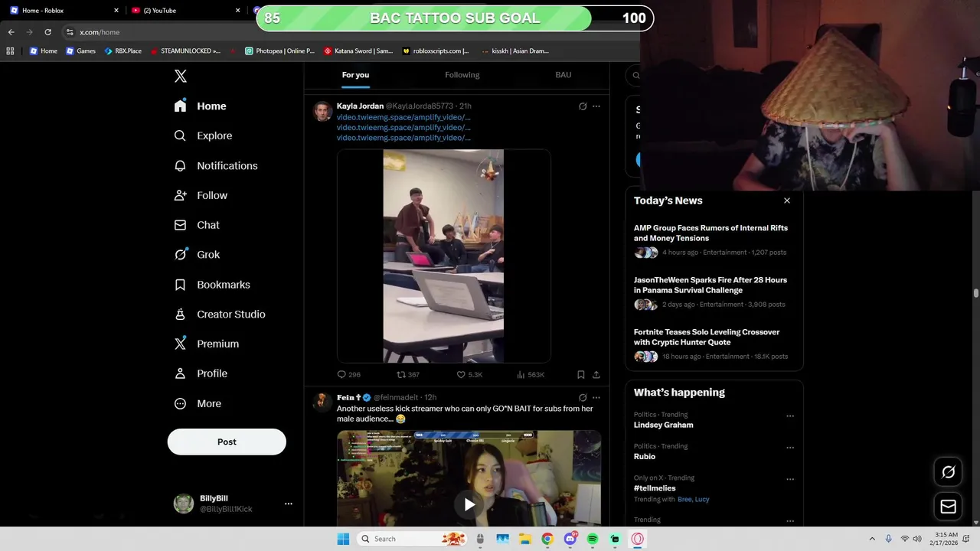Like Kayla Jordan's post with 5.3K likes
Viewport: 980px width, 551px height.
[469, 375]
